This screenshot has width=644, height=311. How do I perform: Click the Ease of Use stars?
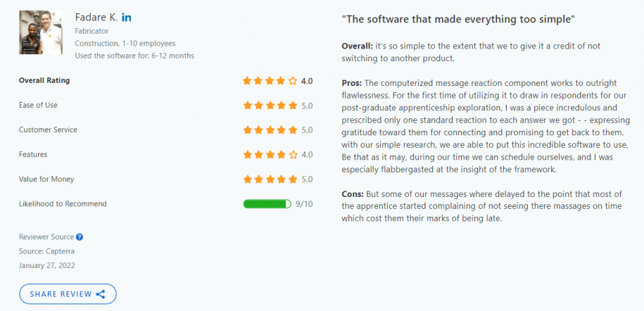tap(270, 106)
